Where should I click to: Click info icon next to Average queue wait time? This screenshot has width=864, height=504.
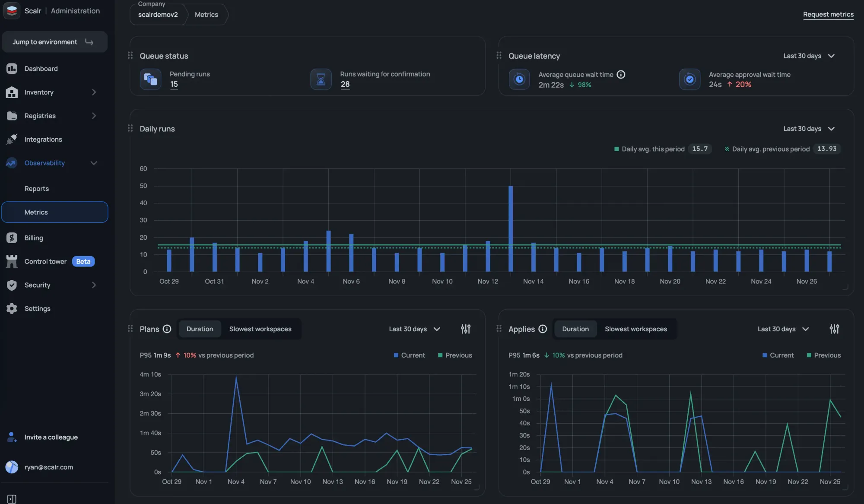[x=621, y=75]
